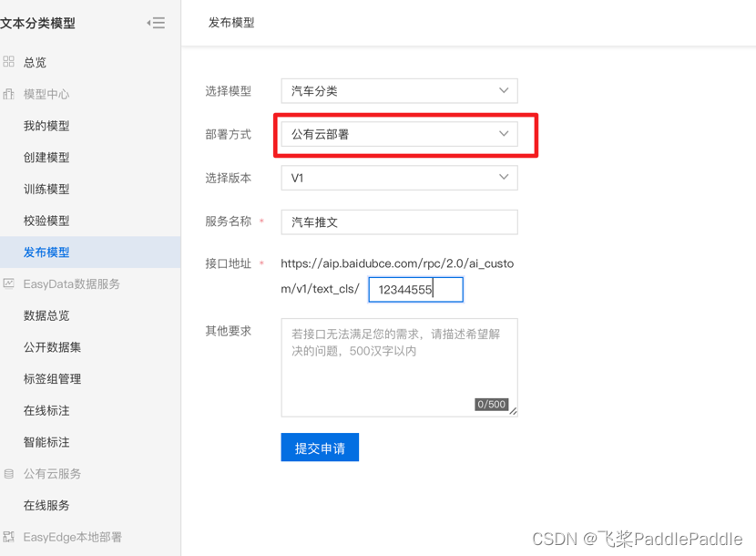Click inside the 其他要求 text area
This screenshot has height=556, width=756.
[x=399, y=365]
